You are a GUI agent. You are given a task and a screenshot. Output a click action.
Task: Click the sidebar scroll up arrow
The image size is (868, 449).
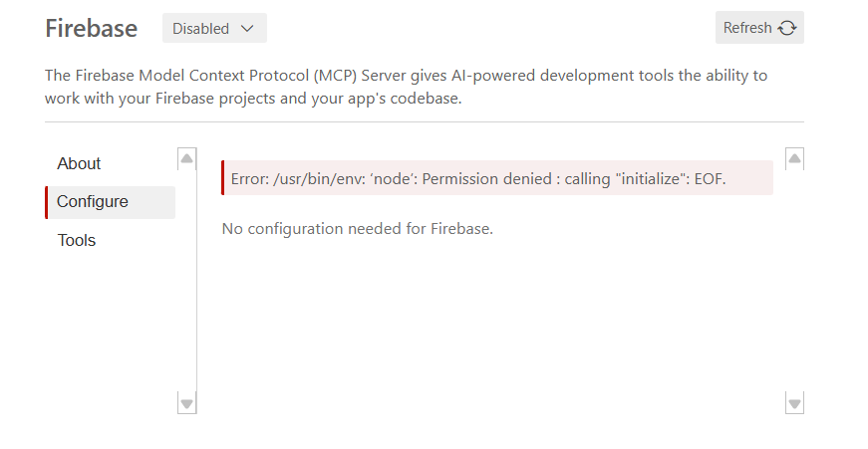coord(186,158)
